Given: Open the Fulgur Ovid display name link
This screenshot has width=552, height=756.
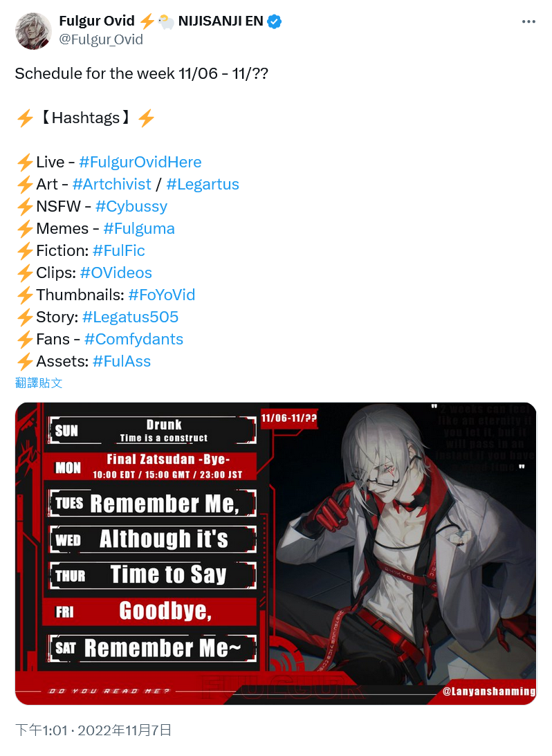Looking at the screenshot, I should [x=96, y=21].
